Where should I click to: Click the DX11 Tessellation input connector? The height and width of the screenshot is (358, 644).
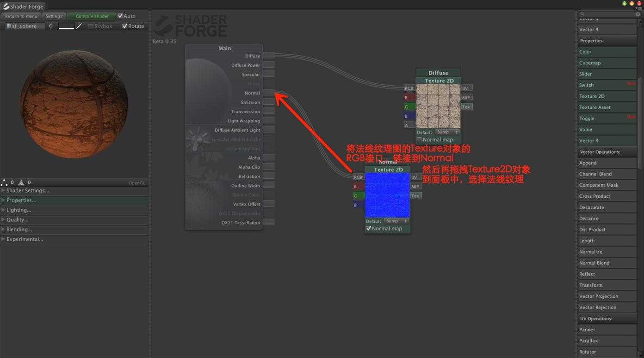(268, 222)
